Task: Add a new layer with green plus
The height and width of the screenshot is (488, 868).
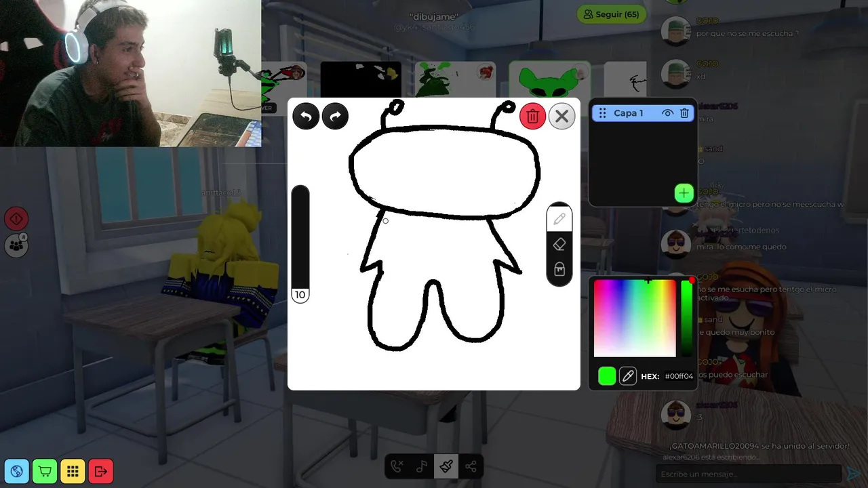Action: click(x=684, y=193)
